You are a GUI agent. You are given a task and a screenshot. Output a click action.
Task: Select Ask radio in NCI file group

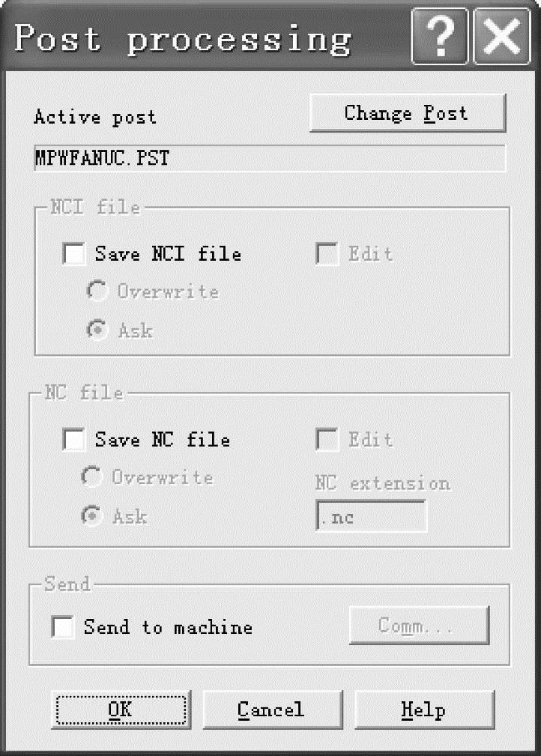tap(97, 330)
